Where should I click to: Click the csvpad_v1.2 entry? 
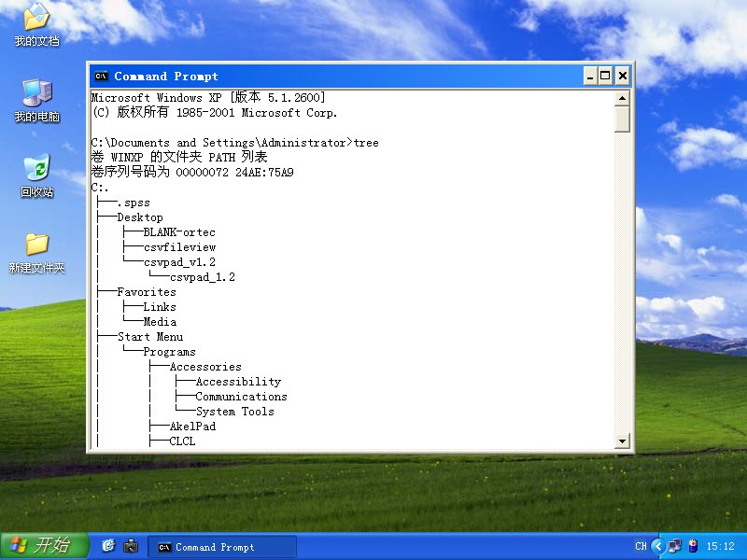179,262
